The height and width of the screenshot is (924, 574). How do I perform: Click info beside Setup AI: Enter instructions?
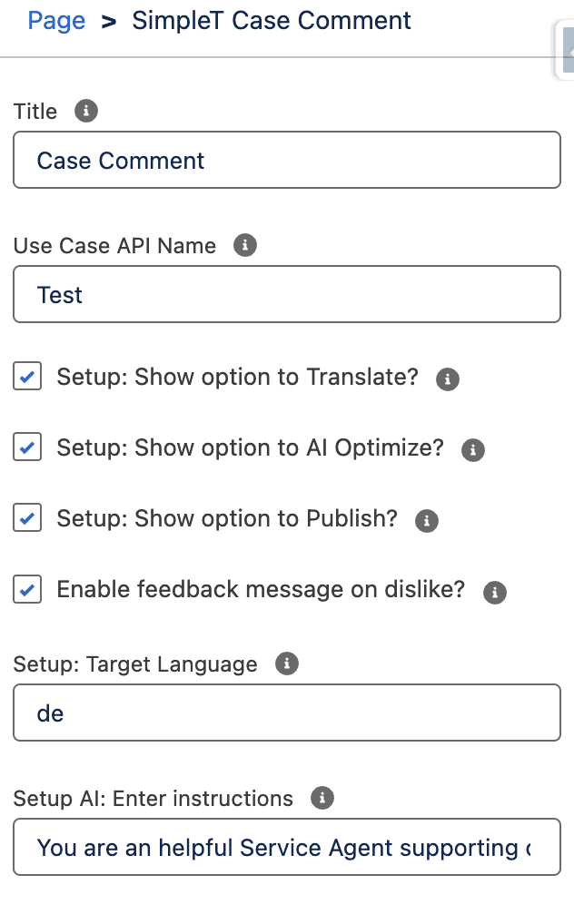pyautogui.click(x=322, y=798)
